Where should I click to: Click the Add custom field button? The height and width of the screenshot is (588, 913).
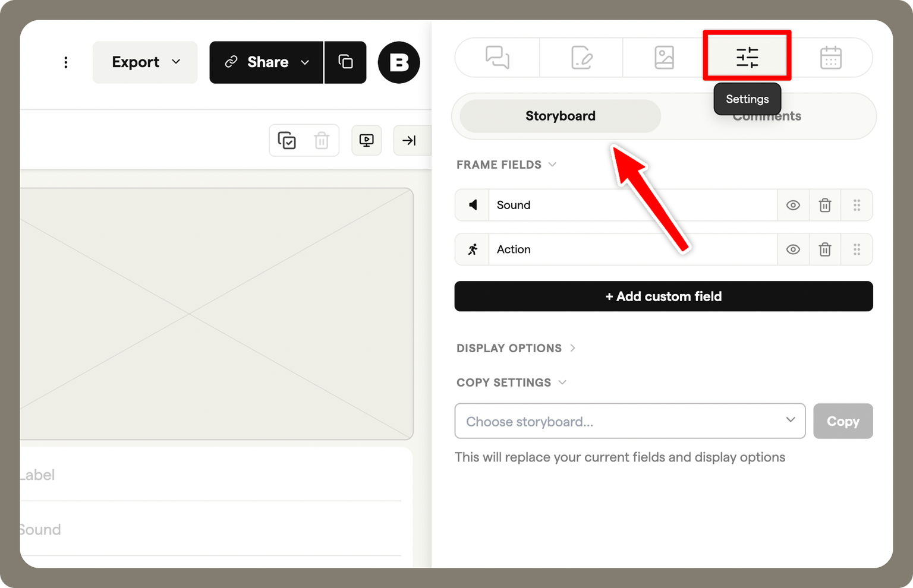pyautogui.click(x=663, y=296)
